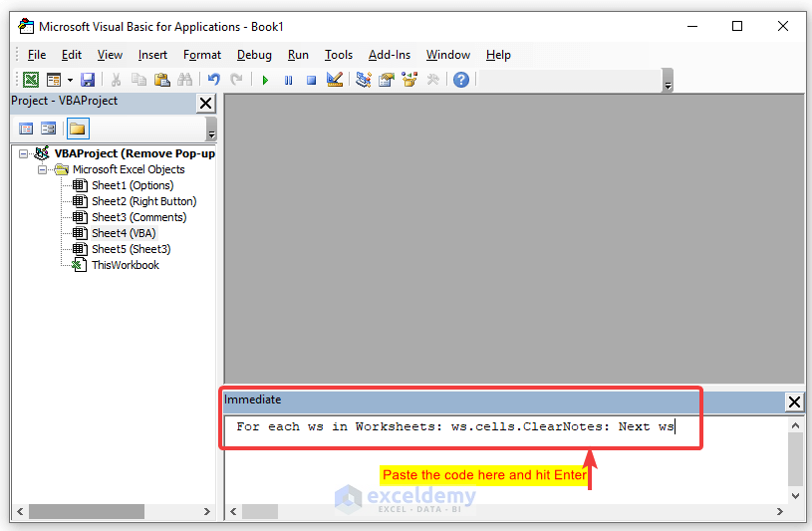Close the Project - VBAProject panel
The width and height of the screenshot is (812, 531).
coord(205,103)
